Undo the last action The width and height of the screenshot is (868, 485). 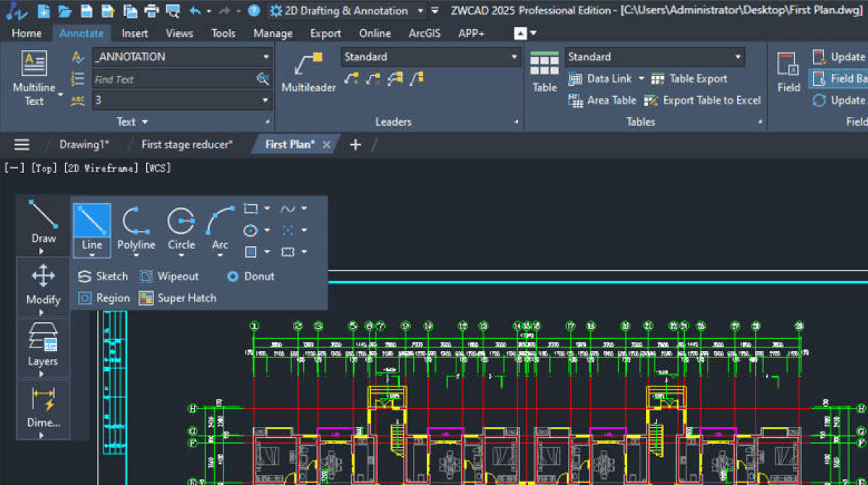195,11
